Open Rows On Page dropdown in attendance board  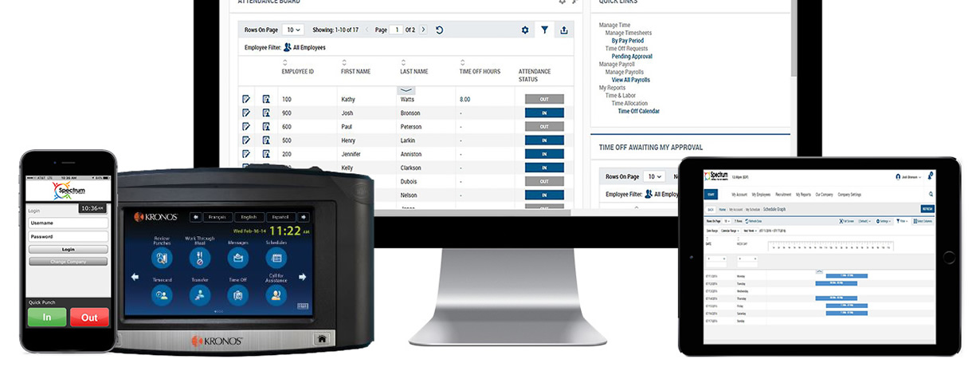pyautogui.click(x=292, y=30)
